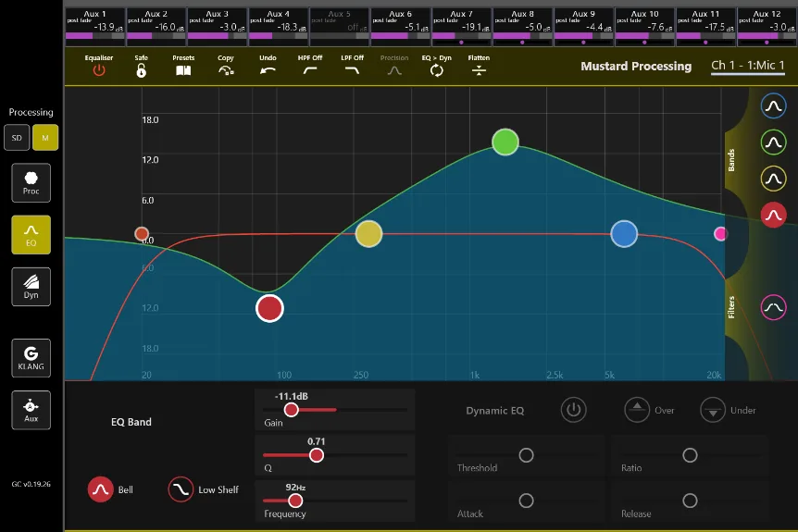
Task: Click the Attack slider knob
Action: (x=526, y=501)
